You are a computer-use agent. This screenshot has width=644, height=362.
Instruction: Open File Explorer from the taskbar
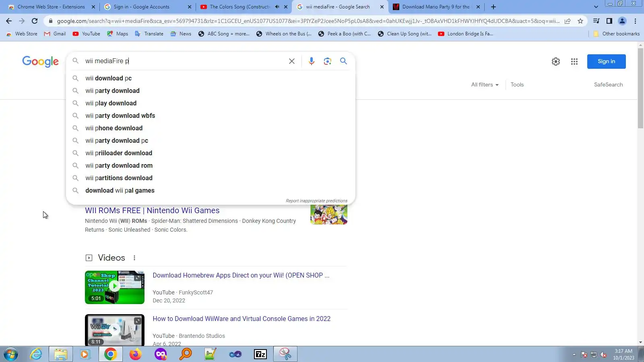[x=61, y=354]
